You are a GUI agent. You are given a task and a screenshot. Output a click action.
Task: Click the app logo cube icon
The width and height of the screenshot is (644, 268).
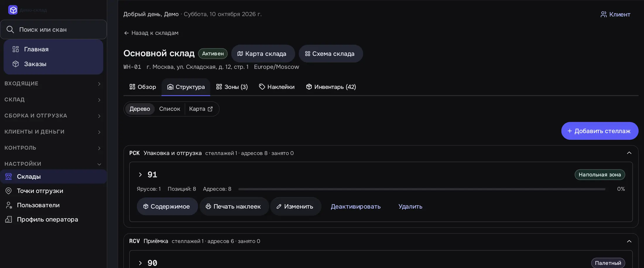pos(13,10)
